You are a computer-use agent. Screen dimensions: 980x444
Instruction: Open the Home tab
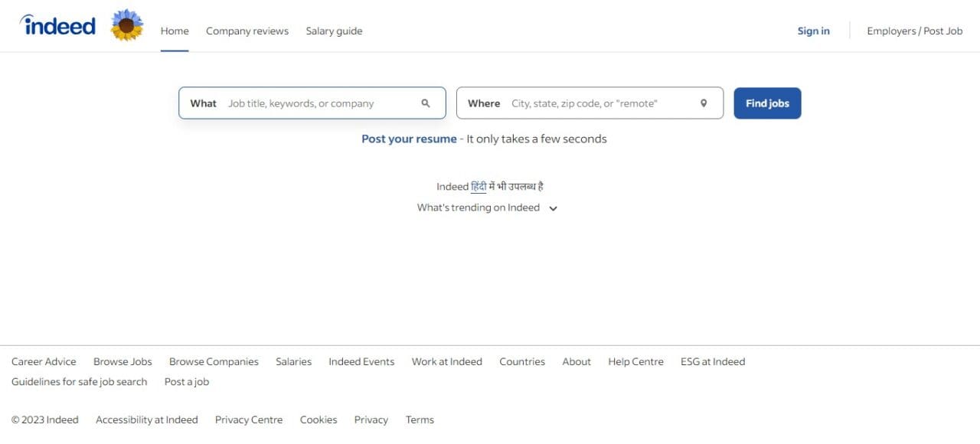pyautogui.click(x=175, y=31)
